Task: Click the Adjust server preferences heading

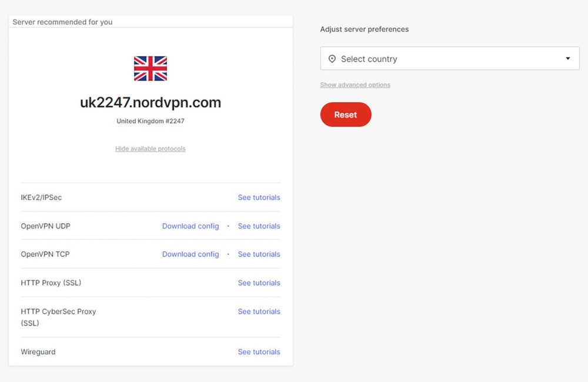Action: click(365, 29)
